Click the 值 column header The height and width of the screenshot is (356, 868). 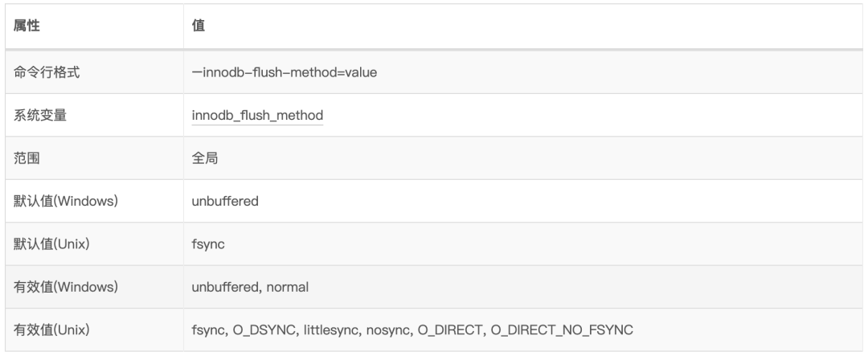click(198, 27)
